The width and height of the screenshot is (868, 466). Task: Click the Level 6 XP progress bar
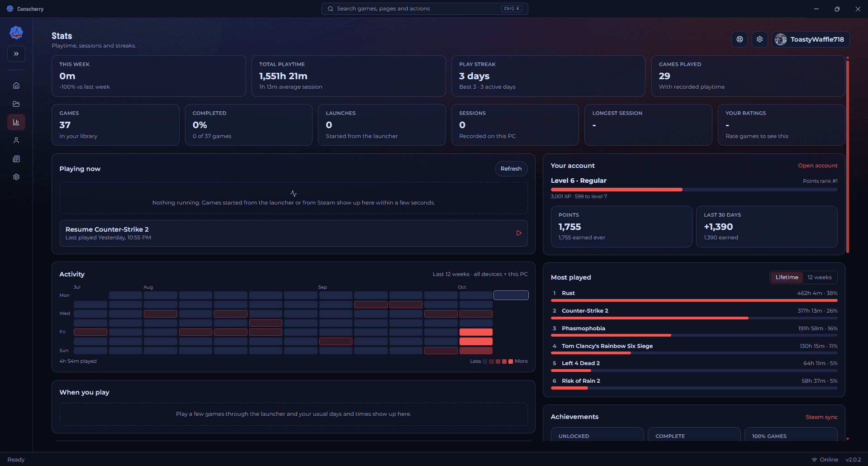(x=694, y=190)
